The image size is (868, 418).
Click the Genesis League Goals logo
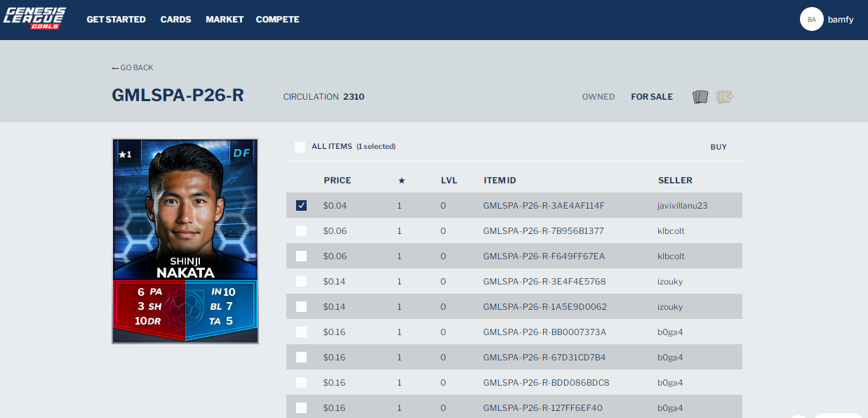coord(34,18)
